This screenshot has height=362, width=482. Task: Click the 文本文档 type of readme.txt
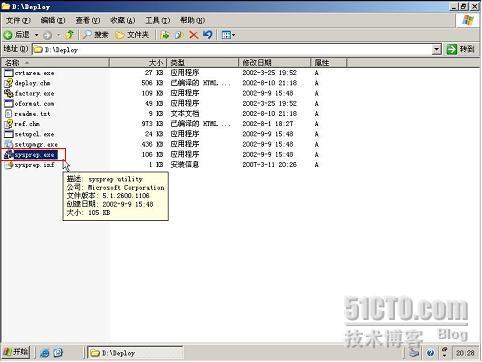point(185,114)
